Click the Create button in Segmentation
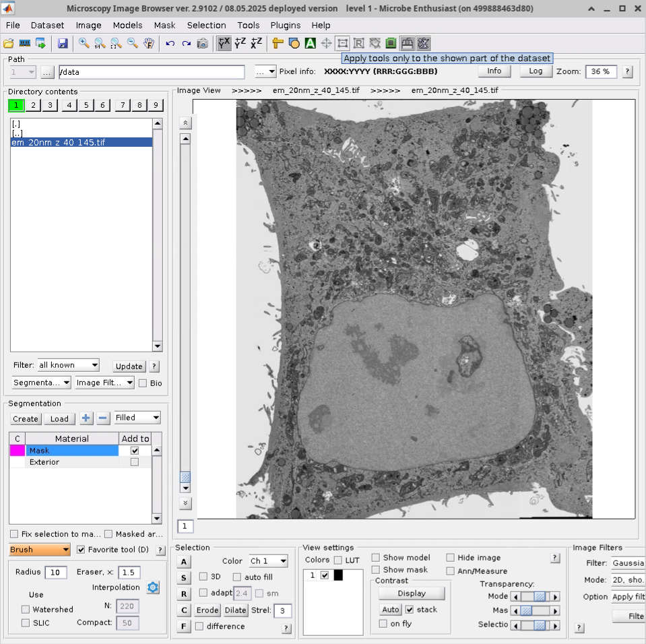 [25, 418]
